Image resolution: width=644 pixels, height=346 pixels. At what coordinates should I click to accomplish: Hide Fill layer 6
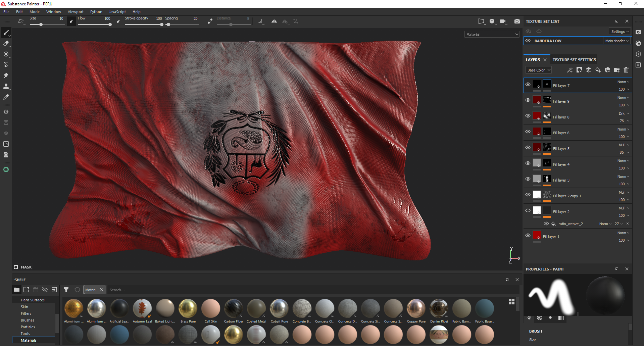pyautogui.click(x=528, y=132)
